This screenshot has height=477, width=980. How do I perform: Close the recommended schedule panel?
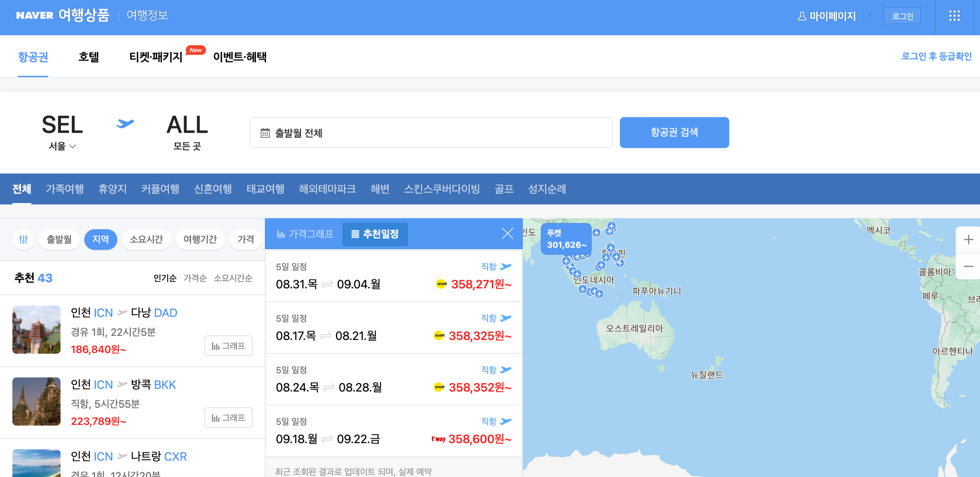tap(507, 234)
